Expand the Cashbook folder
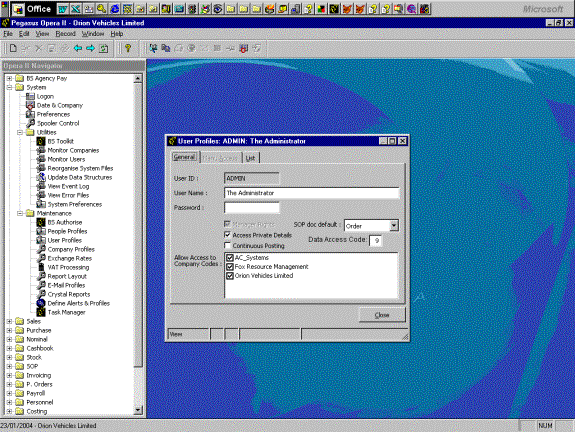 click(x=10, y=348)
